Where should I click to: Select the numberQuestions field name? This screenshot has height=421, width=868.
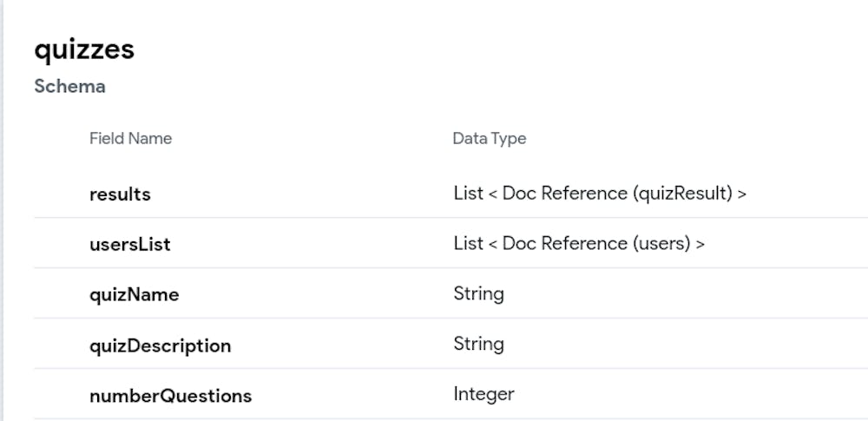tap(170, 396)
